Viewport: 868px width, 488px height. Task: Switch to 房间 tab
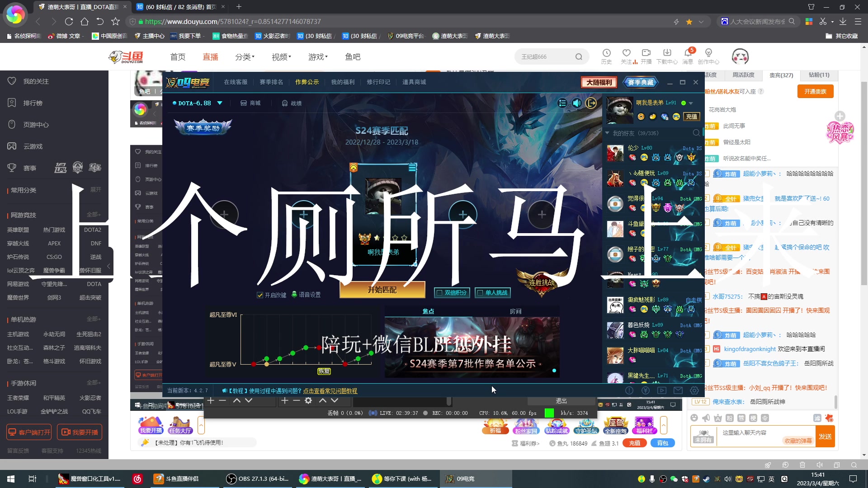coord(515,311)
